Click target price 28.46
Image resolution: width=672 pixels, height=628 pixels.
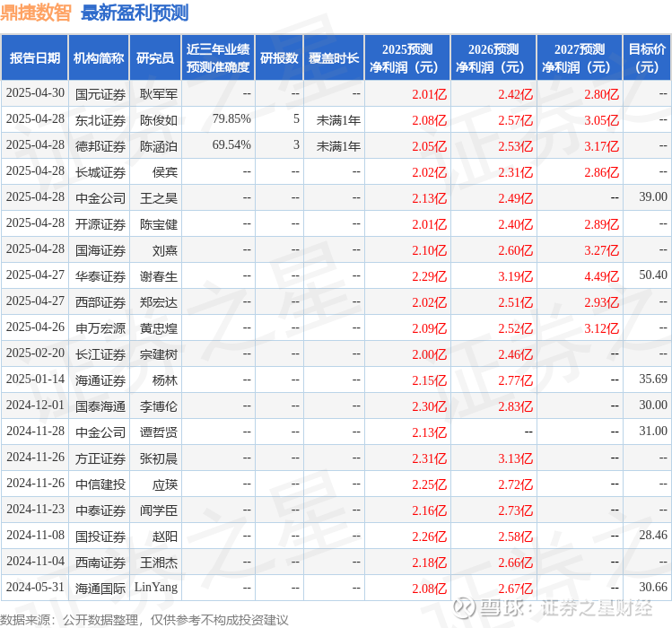653,535
